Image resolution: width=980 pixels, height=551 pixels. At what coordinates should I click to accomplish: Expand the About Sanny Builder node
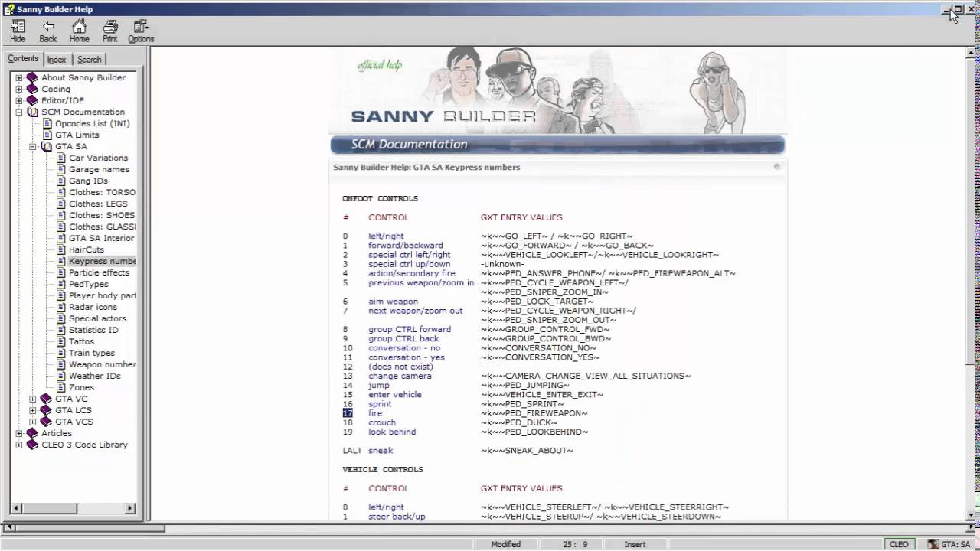click(19, 77)
